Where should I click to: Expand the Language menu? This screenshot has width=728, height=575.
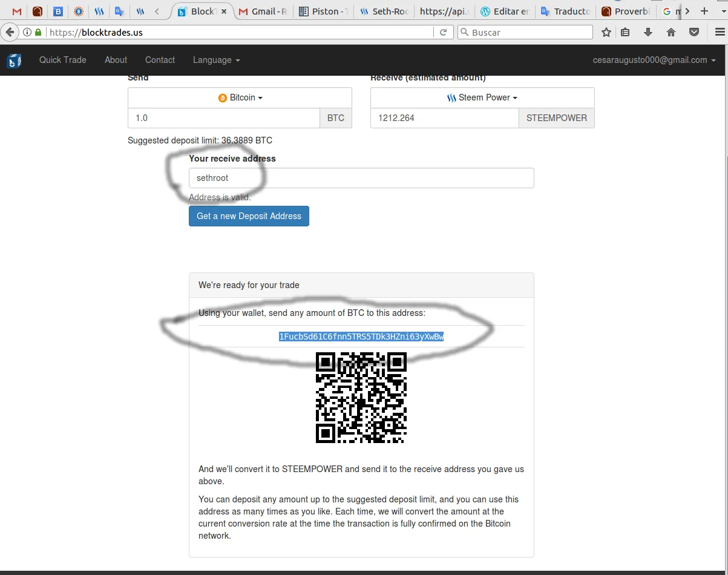(216, 60)
